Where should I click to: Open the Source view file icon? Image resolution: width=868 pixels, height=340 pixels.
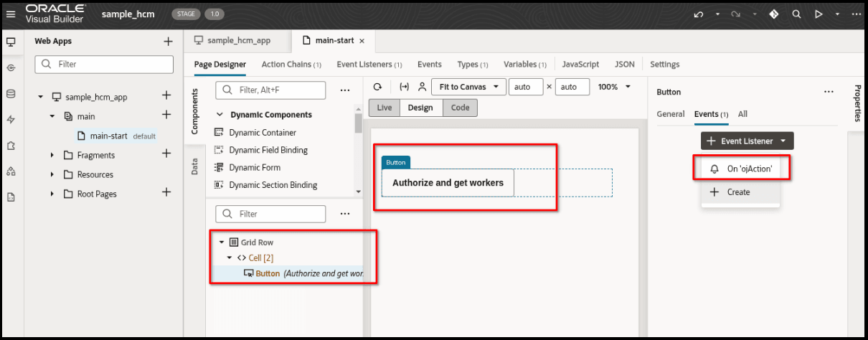pyautogui.click(x=11, y=197)
